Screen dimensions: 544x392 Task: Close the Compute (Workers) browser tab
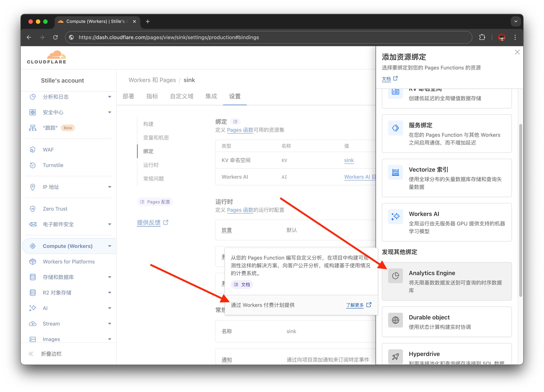pyautogui.click(x=134, y=21)
